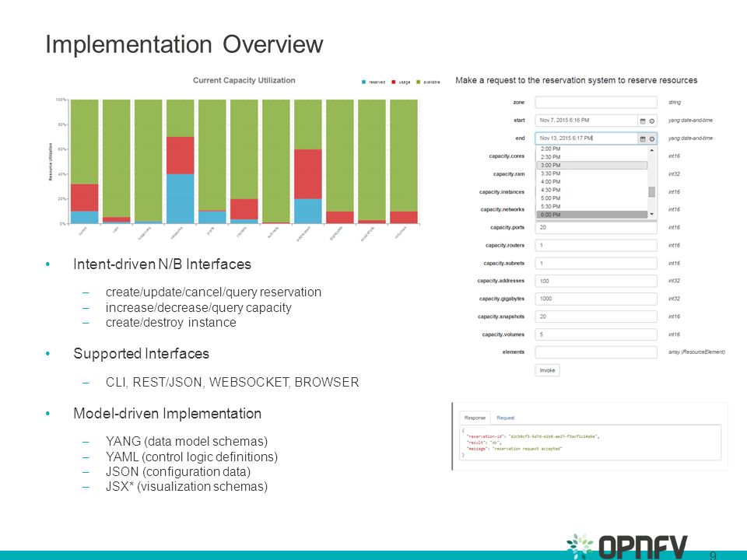Click the tall blue reserved bar segment
The image size is (747, 560).
[181, 198]
